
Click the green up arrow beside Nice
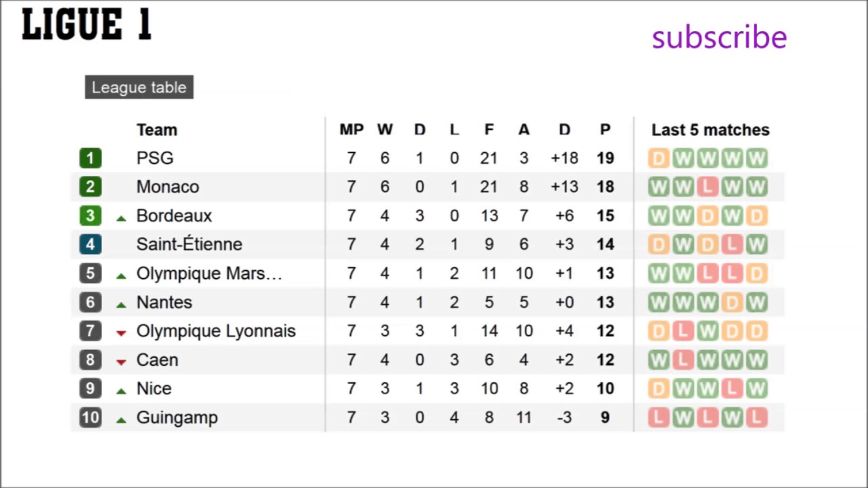pyautogui.click(x=121, y=391)
